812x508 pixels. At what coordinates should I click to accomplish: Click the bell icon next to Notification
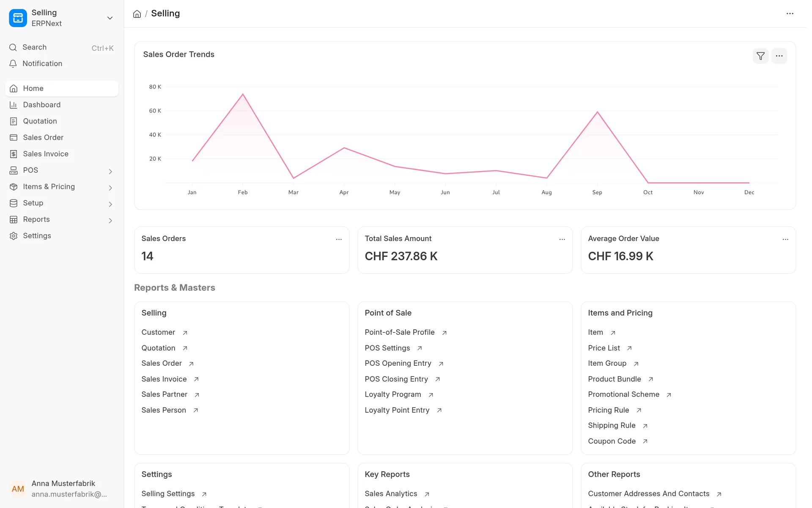pos(13,63)
